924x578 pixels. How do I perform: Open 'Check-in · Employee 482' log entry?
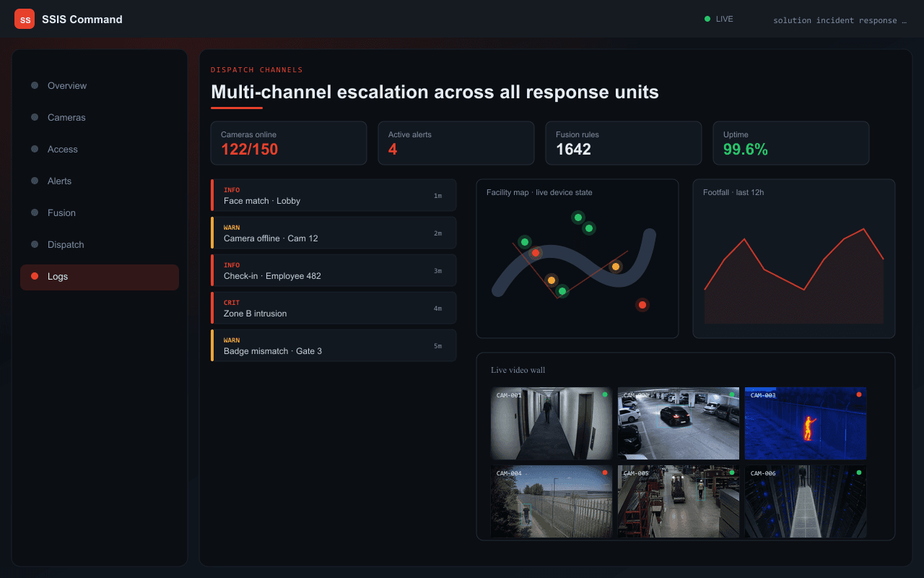pyautogui.click(x=334, y=270)
